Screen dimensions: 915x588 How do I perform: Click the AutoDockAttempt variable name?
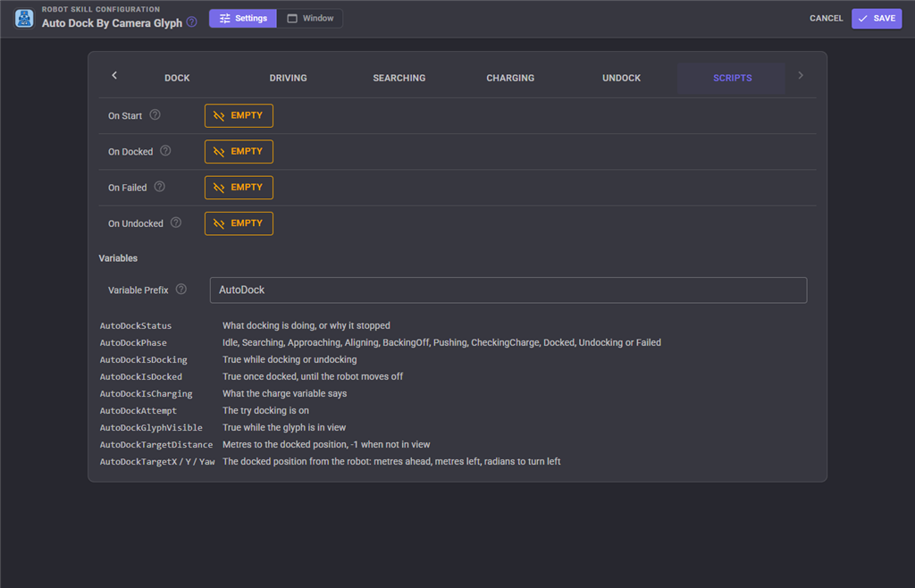(138, 411)
